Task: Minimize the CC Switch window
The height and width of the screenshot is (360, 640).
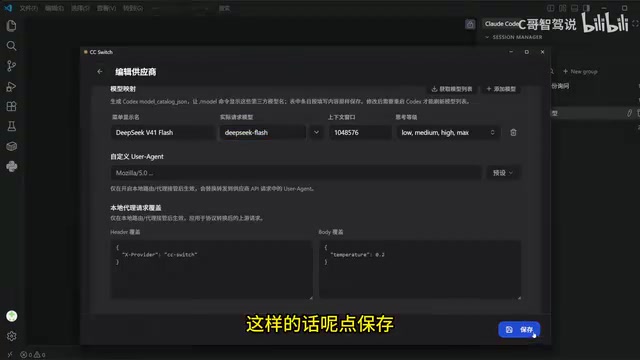Action: [x=511, y=52]
